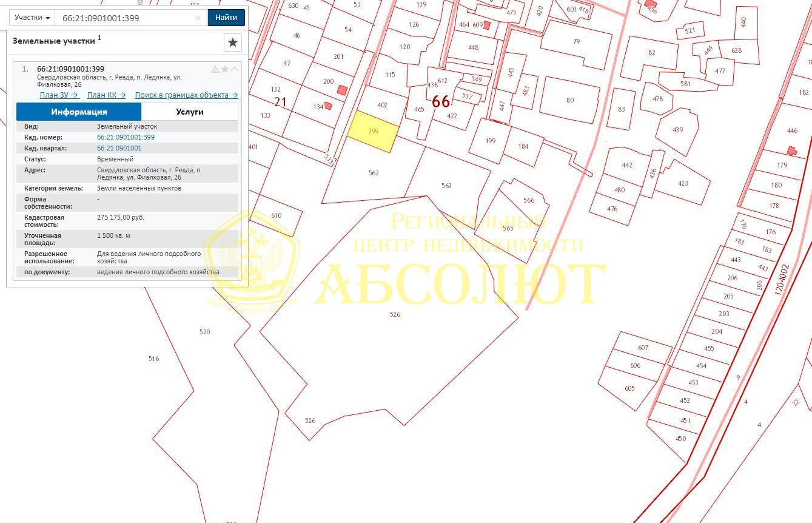Image resolution: width=812 pixels, height=523 pixels.
Task: Collapse the result card with chevron
Action: pyautogui.click(x=234, y=69)
